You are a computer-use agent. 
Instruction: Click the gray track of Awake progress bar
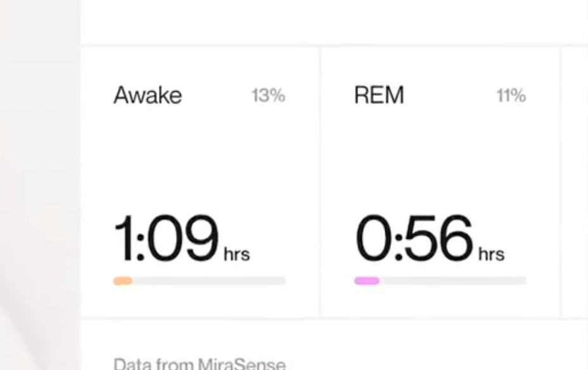point(209,281)
